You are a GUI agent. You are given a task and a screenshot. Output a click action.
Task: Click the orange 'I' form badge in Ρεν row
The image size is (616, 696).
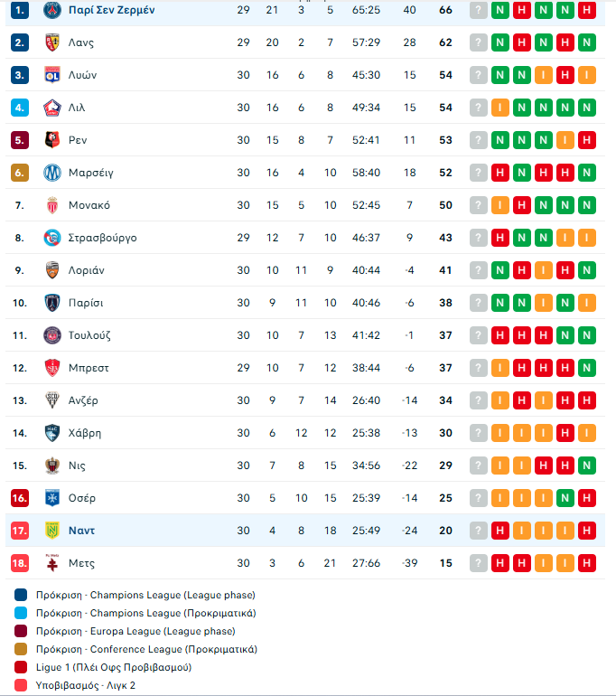coord(565,140)
